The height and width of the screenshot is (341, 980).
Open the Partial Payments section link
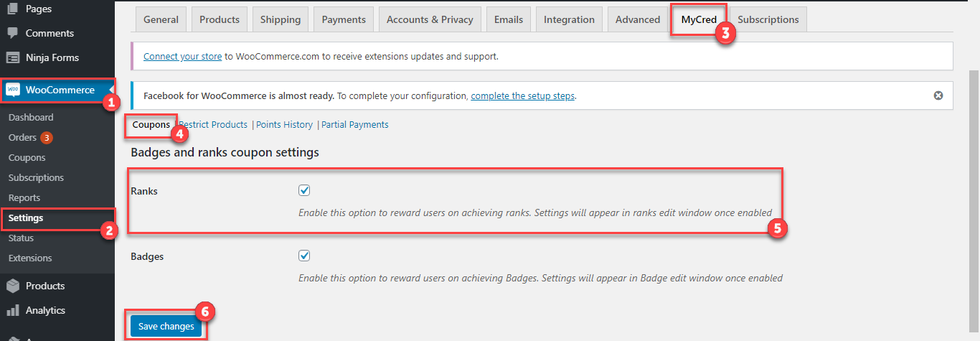click(355, 124)
